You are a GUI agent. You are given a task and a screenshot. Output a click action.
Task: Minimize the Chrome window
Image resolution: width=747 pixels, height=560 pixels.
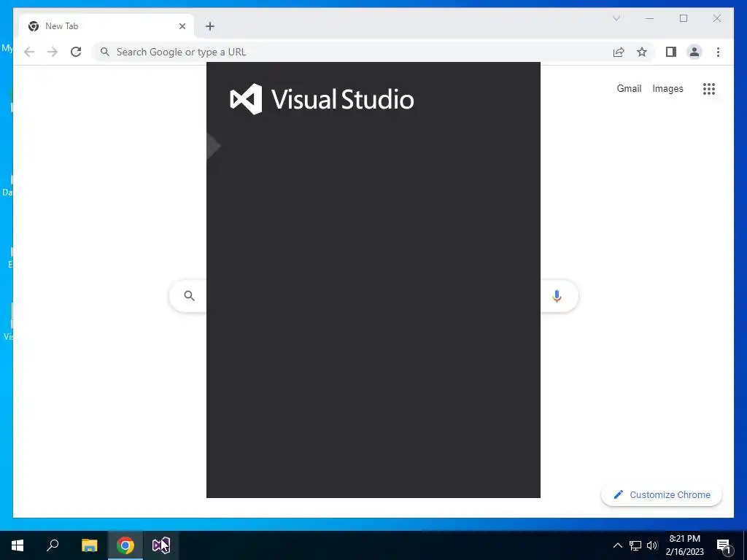click(649, 18)
